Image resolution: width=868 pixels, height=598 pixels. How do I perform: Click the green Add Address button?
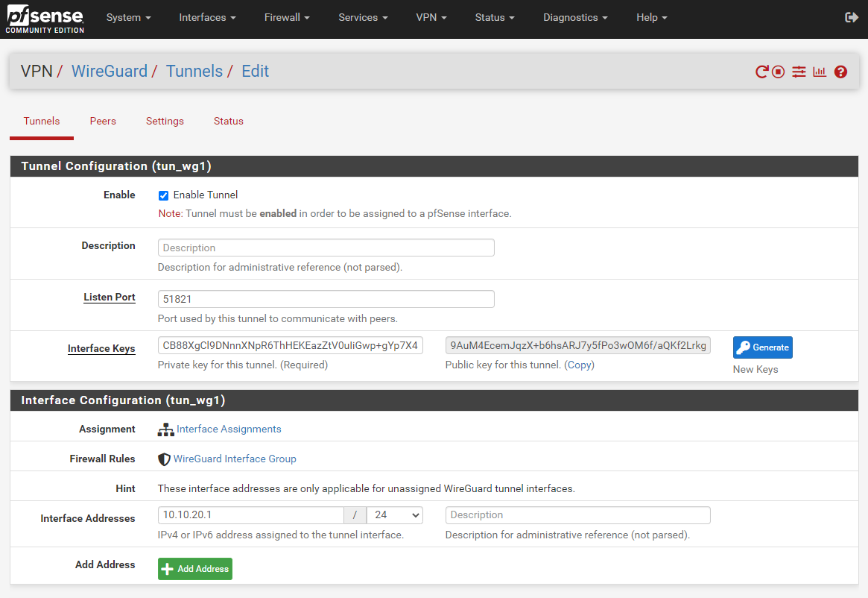point(195,569)
